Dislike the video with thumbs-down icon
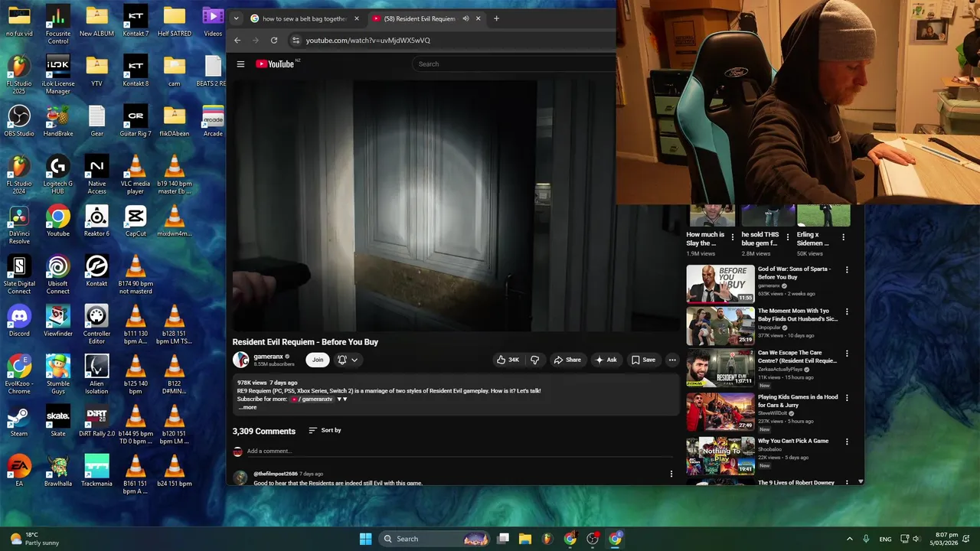The width and height of the screenshot is (980, 551). click(534, 360)
